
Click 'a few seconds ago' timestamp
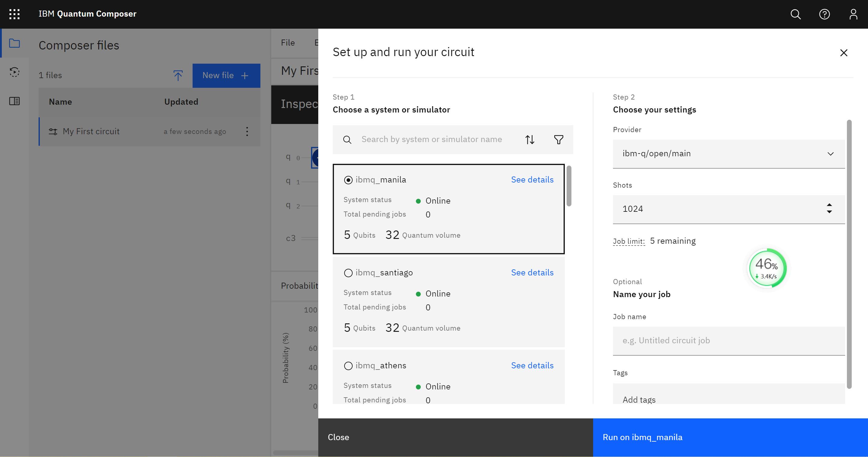(195, 132)
